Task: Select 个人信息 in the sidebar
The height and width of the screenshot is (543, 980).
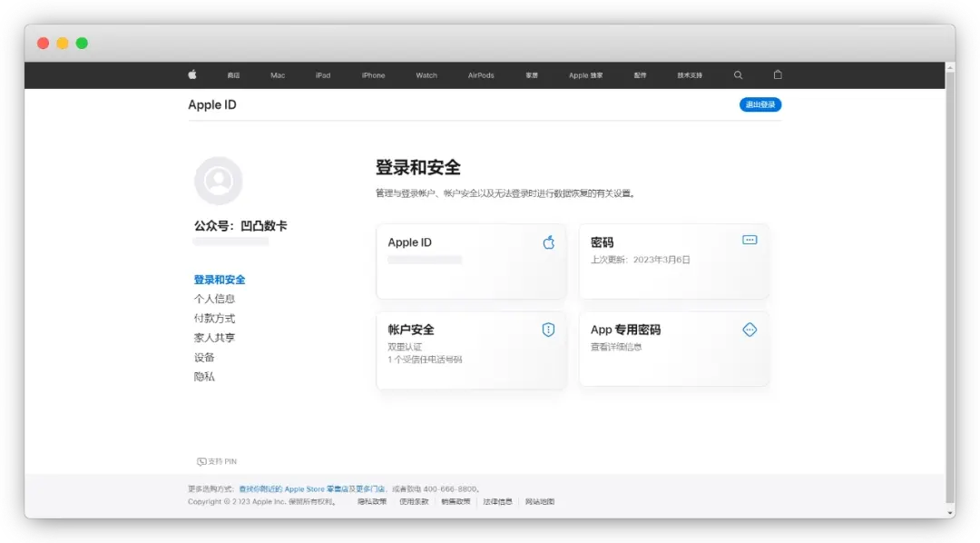Action: 214,299
